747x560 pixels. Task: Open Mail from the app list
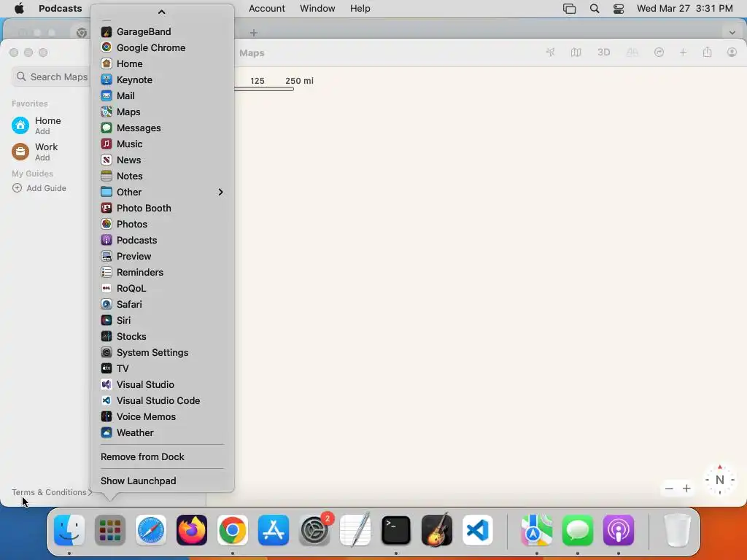(162, 96)
